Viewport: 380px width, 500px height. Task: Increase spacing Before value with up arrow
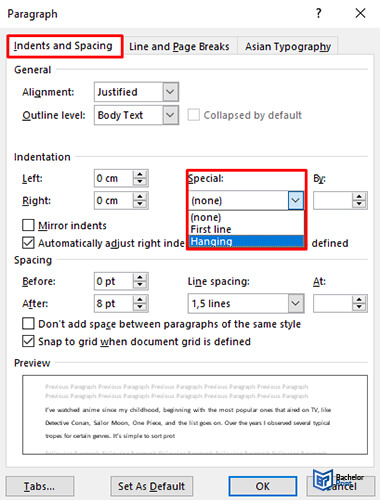click(x=140, y=277)
